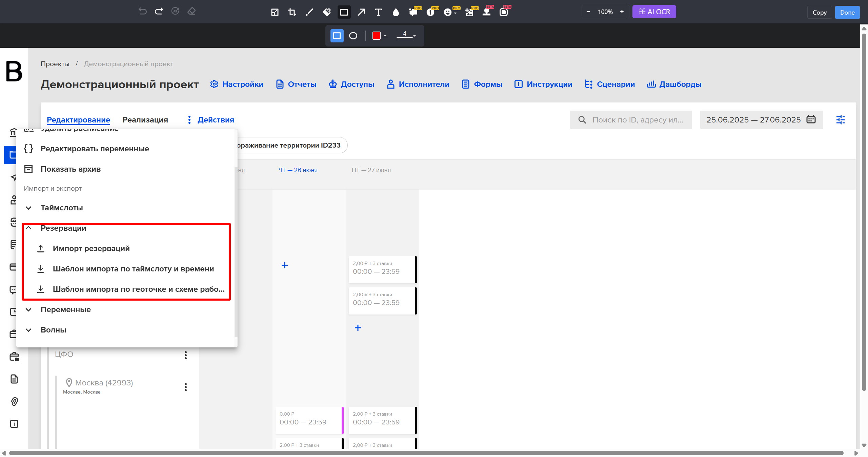Open the red color swatch picker
This screenshot has width=868, height=457.
(379, 36)
